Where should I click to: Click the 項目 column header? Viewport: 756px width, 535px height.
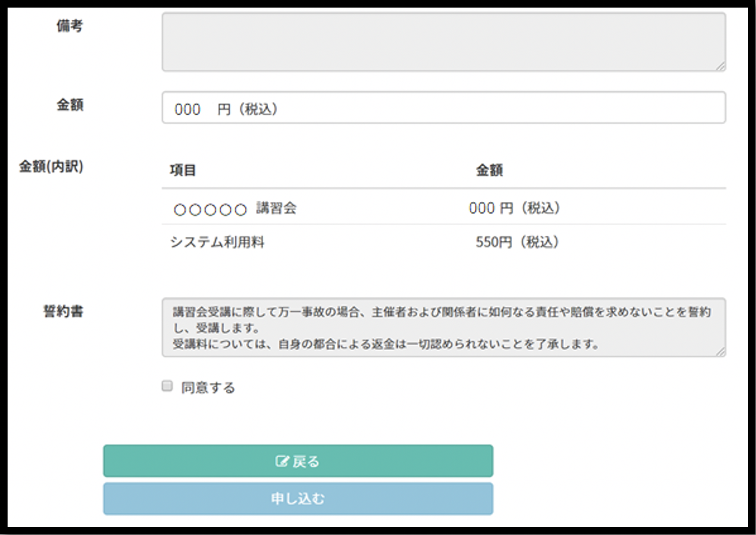click(183, 171)
